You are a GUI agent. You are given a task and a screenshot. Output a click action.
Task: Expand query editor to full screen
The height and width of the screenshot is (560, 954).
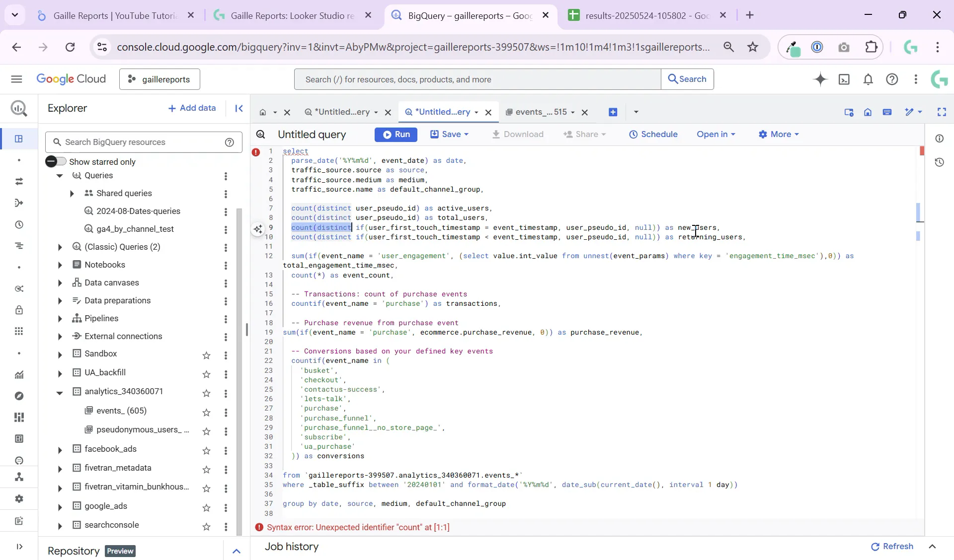[943, 112]
